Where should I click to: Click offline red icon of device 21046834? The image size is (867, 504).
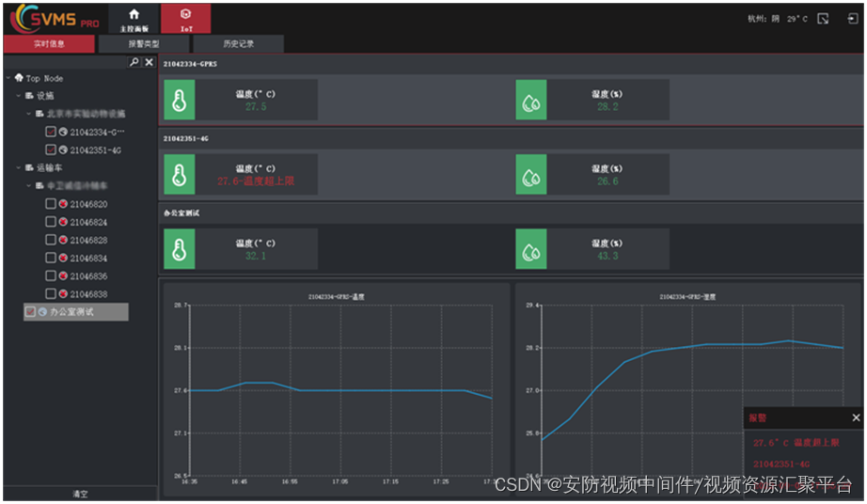[63, 258]
